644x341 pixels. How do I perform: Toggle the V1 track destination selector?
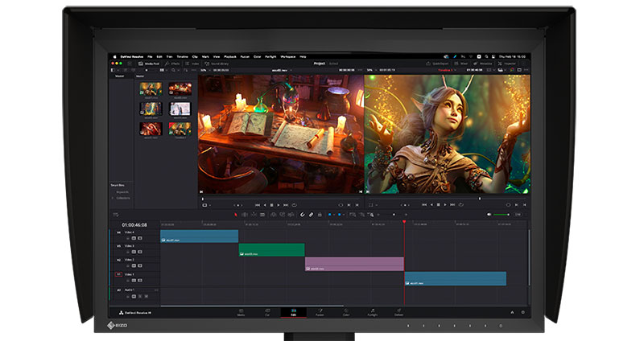[119, 274]
